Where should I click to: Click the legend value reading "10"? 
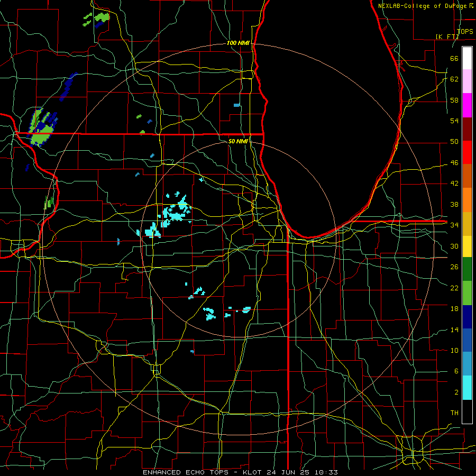pos(454,350)
